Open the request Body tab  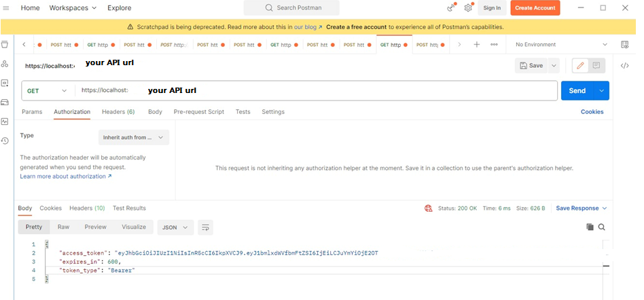(x=156, y=111)
